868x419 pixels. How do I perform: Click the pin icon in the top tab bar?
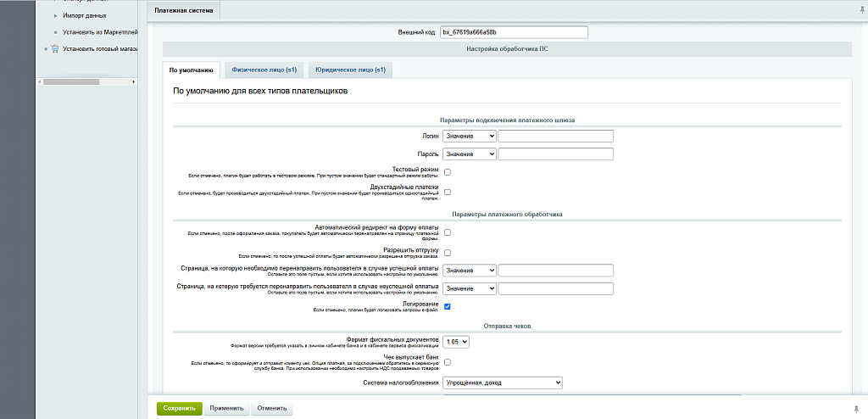coord(862,10)
